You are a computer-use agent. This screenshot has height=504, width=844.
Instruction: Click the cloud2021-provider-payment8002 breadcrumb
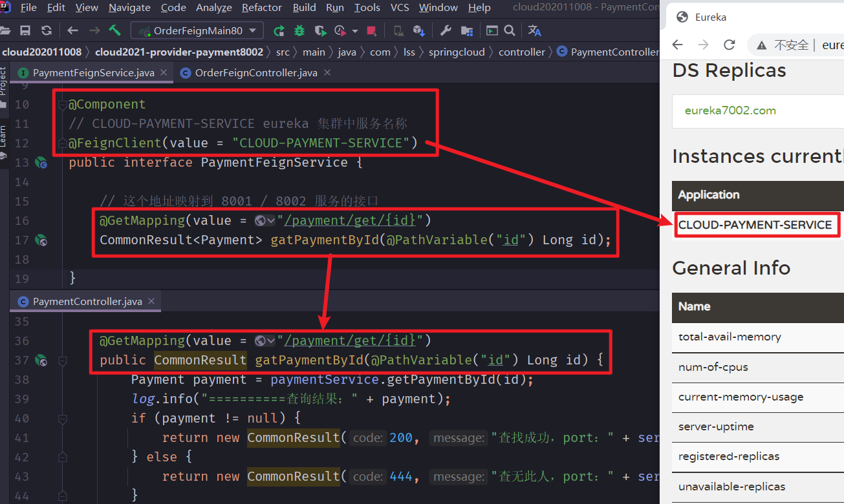[x=179, y=52]
